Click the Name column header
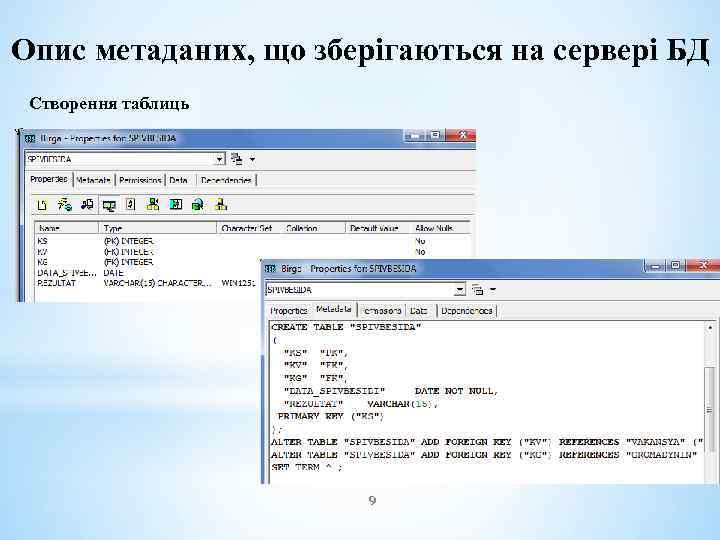Screen dimensions: 720x540 point(67,228)
